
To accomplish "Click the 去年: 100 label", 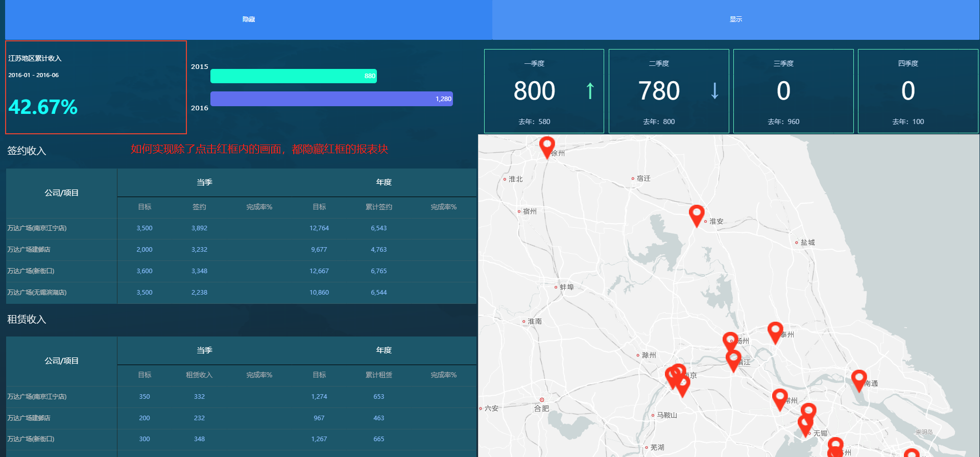I will coord(908,122).
